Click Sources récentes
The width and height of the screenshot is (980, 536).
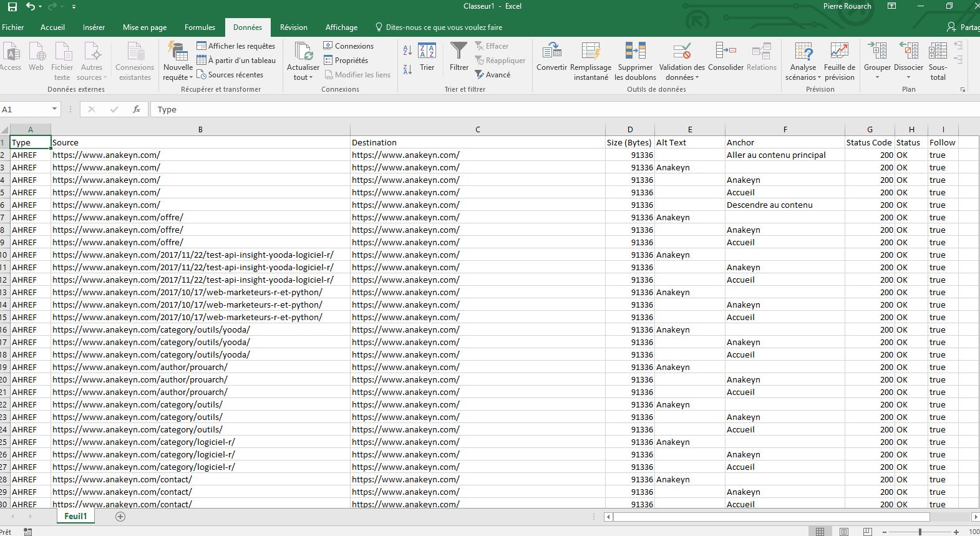[x=230, y=75]
